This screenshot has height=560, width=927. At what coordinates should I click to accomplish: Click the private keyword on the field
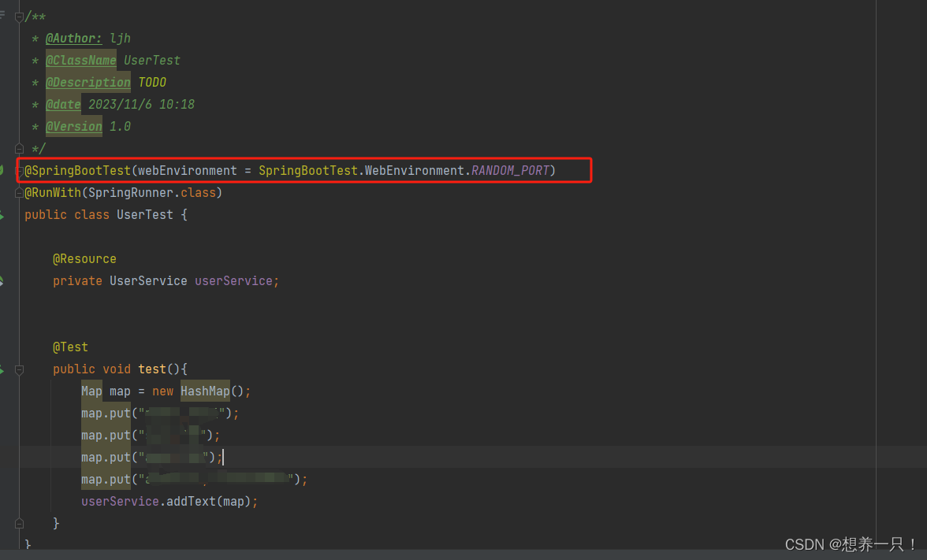pyautogui.click(x=77, y=281)
